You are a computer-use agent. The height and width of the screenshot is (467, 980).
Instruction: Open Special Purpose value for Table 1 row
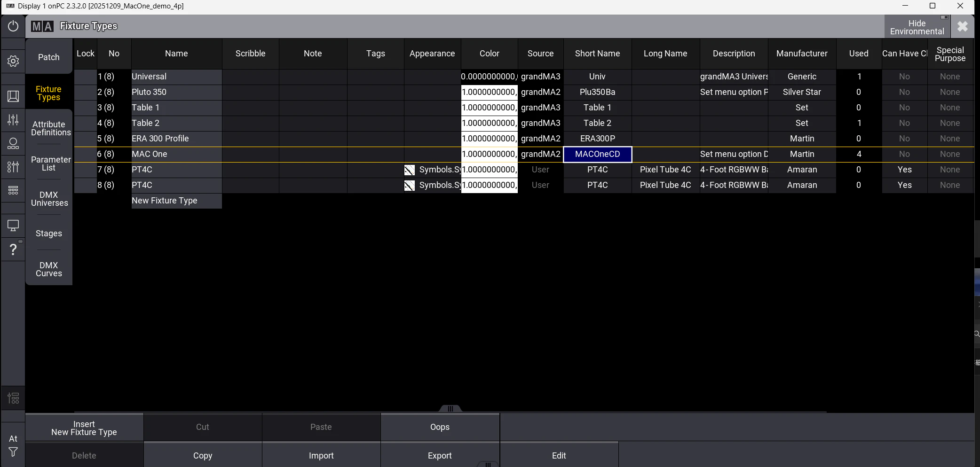tap(950, 108)
